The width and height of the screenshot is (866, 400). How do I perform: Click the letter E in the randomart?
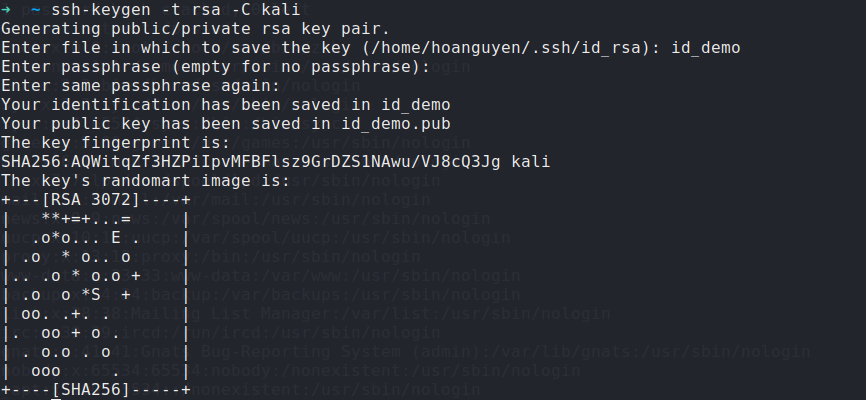pos(117,238)
